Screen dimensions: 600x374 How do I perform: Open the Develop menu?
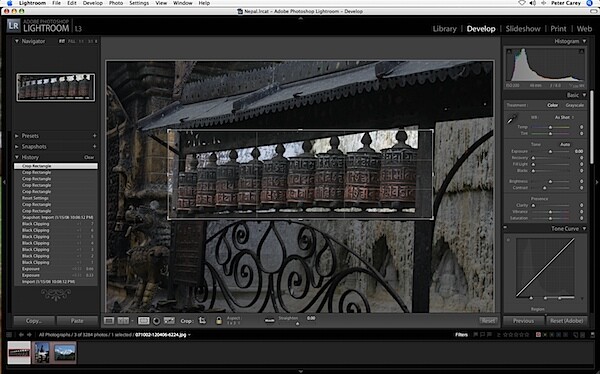coord(93,3)
